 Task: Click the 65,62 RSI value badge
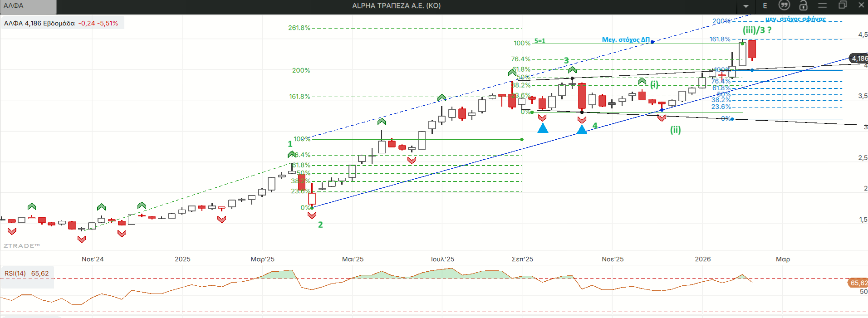tap(858, 283)
